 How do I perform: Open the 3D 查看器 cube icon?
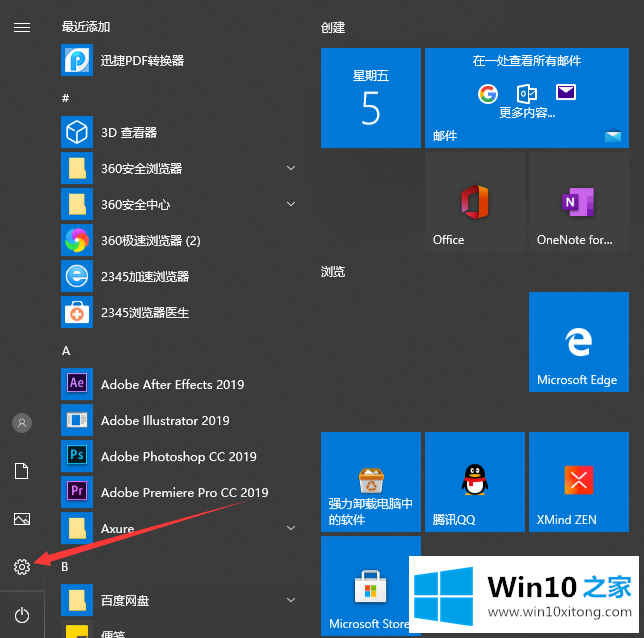(x=77, y=132)
